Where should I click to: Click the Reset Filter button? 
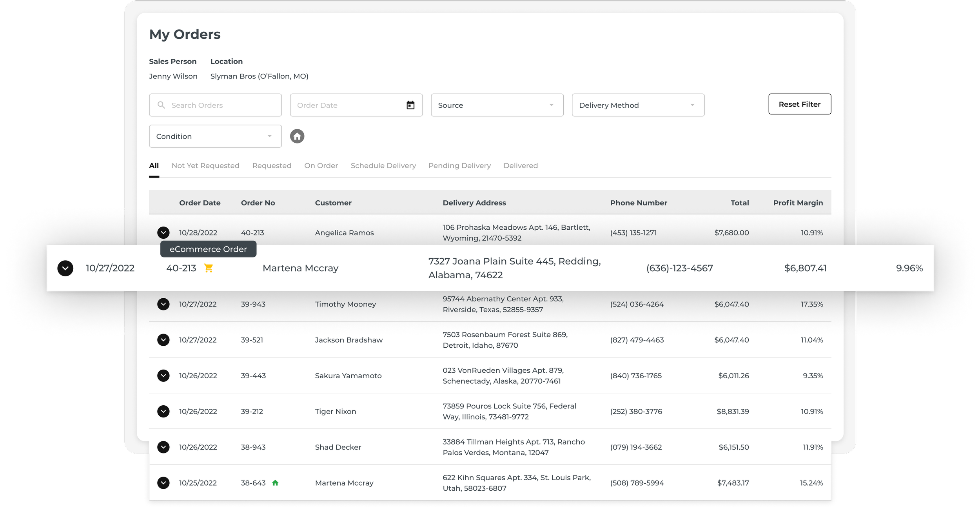click(800, 104)
